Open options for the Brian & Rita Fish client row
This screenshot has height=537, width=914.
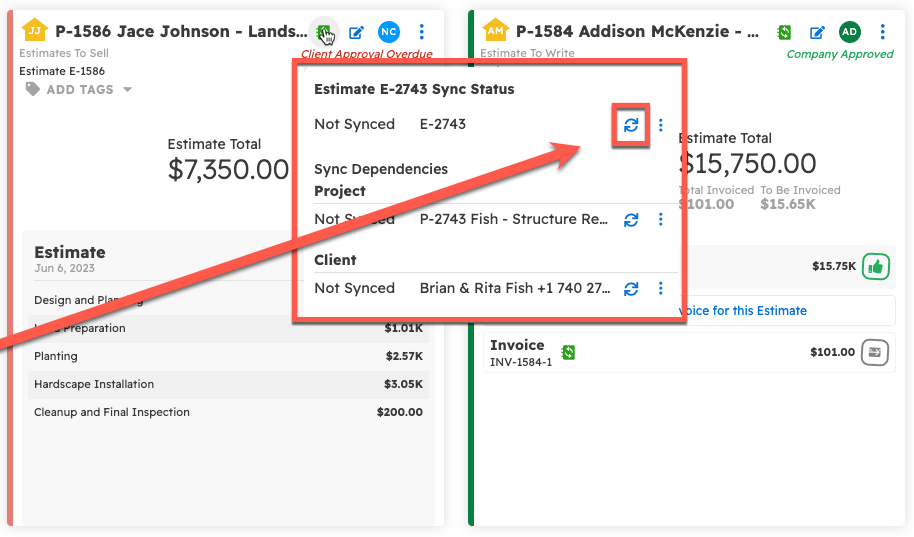point(660,289)
